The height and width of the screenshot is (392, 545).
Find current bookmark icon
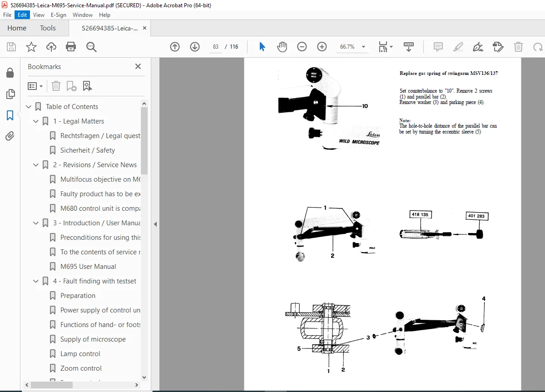[x=87, y=86]
